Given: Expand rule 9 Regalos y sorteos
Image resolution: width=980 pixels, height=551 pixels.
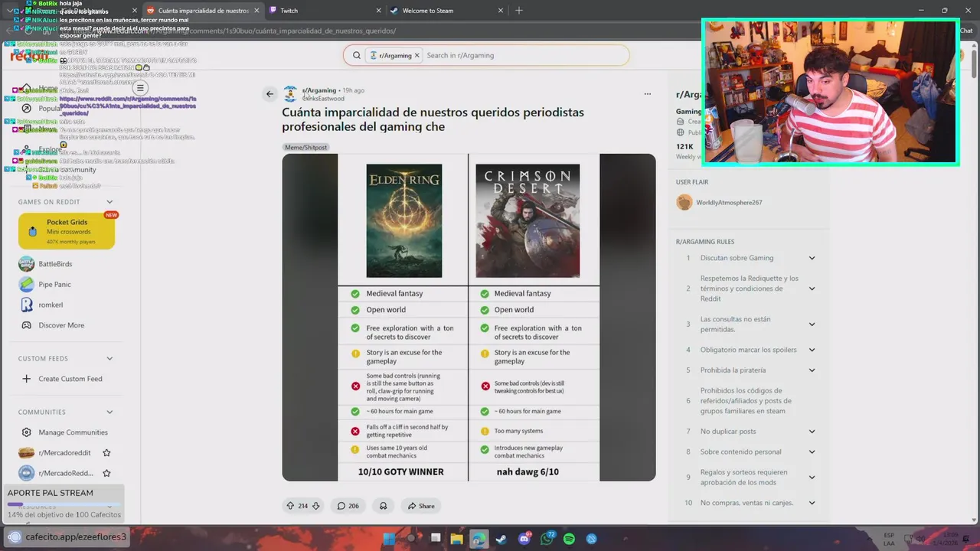Looking at the screenshot, I should coord(812,478).
